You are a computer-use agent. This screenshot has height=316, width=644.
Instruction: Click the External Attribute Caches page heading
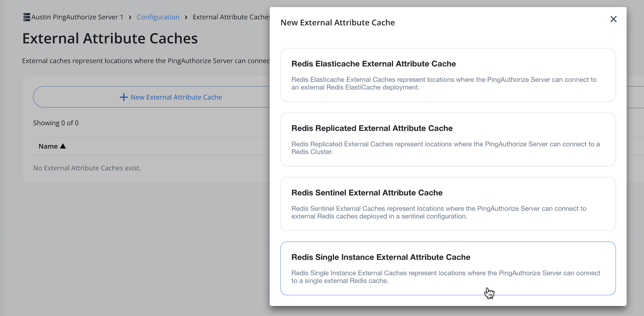110,39
